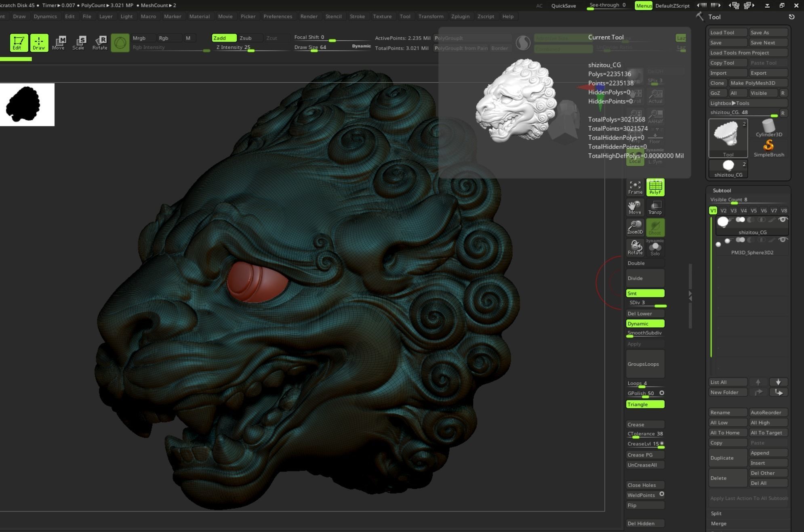Toggle the Edit mode button beside Draw
Screen dimensions: 804x532
[x=19, y=42]
